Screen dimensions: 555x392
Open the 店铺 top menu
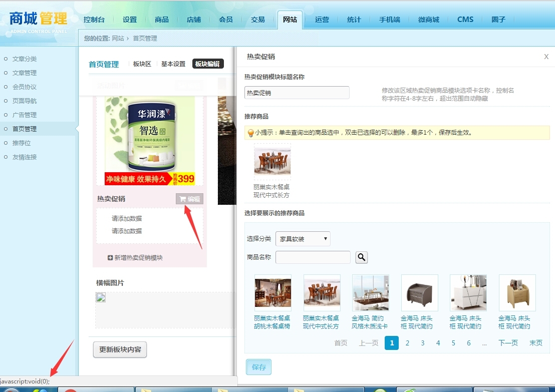click(194, 20)
